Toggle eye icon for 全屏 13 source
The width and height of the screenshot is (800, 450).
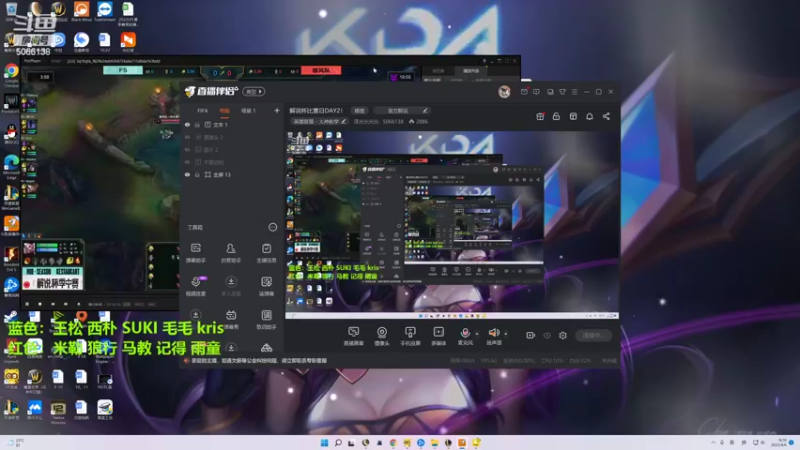[x=187, y=174]
